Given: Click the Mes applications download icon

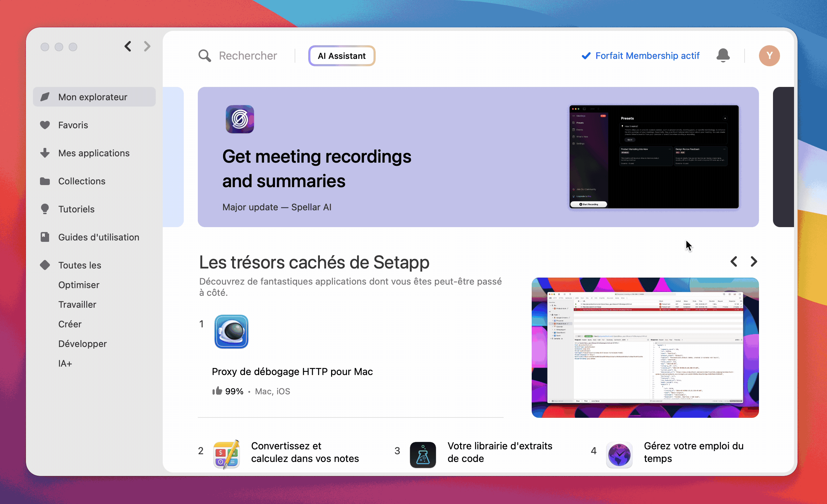Looking at the screenshot, I should pyautogui.click(x=45, y=153).
